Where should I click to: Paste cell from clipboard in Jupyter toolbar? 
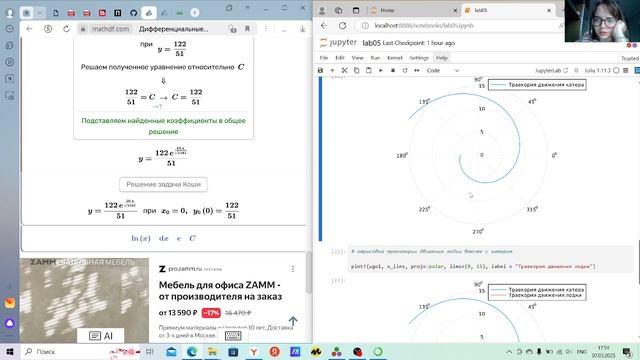pos(369,71)
